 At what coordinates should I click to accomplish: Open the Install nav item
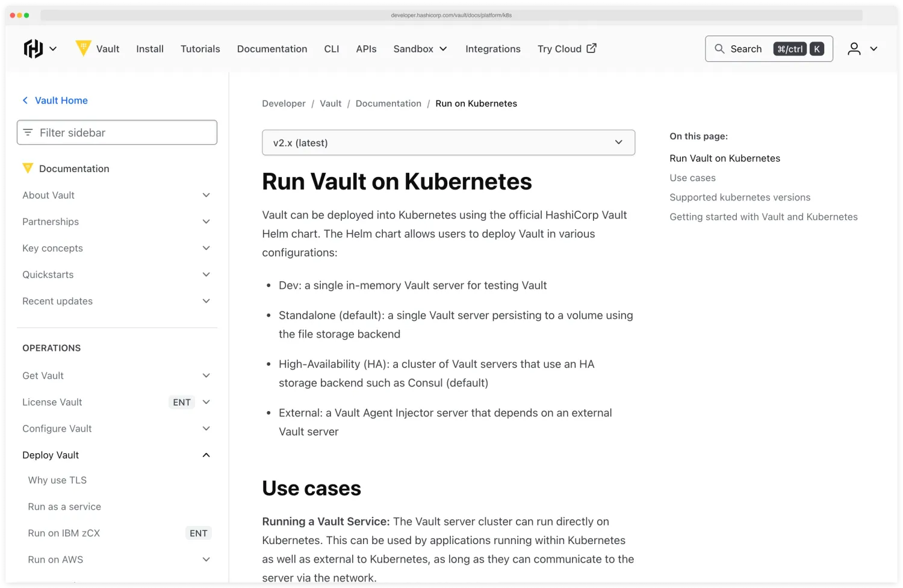pyautogui.click(x=150, y=49)
